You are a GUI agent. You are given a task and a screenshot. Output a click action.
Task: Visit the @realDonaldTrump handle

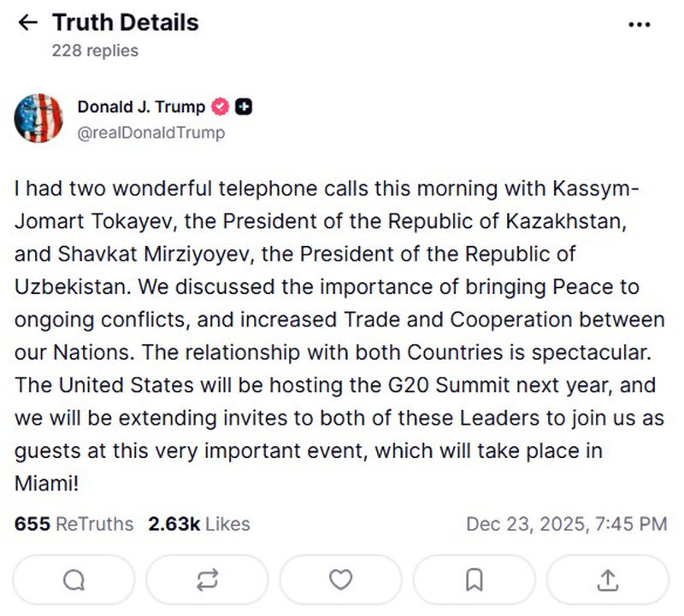click(151, 132)
